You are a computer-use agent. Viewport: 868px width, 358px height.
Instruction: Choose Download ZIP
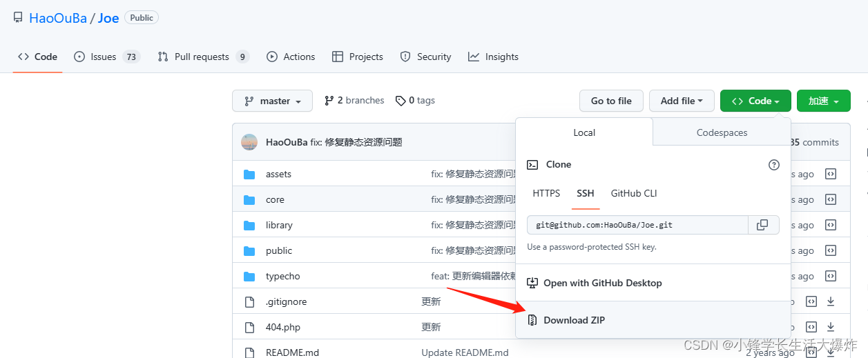[x=653, y=320]
